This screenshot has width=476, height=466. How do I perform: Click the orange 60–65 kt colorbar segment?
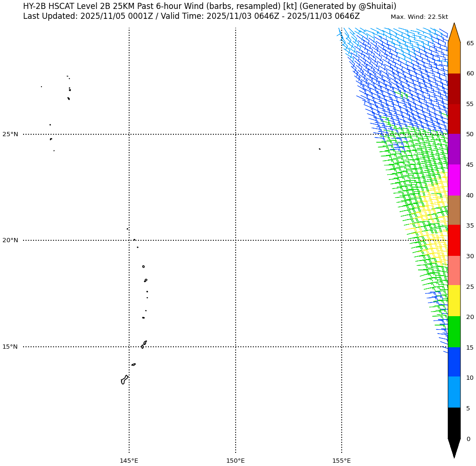pyautogui.click(x=454, y=58)
